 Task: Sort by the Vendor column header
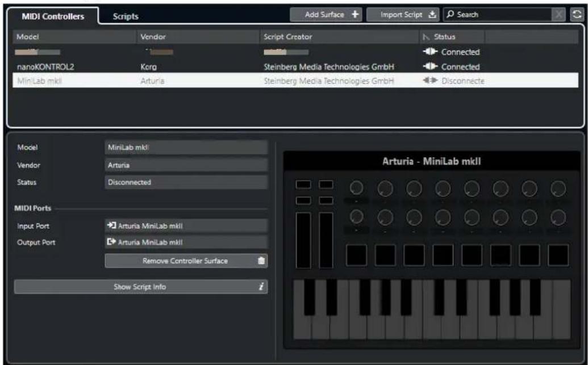198,37
